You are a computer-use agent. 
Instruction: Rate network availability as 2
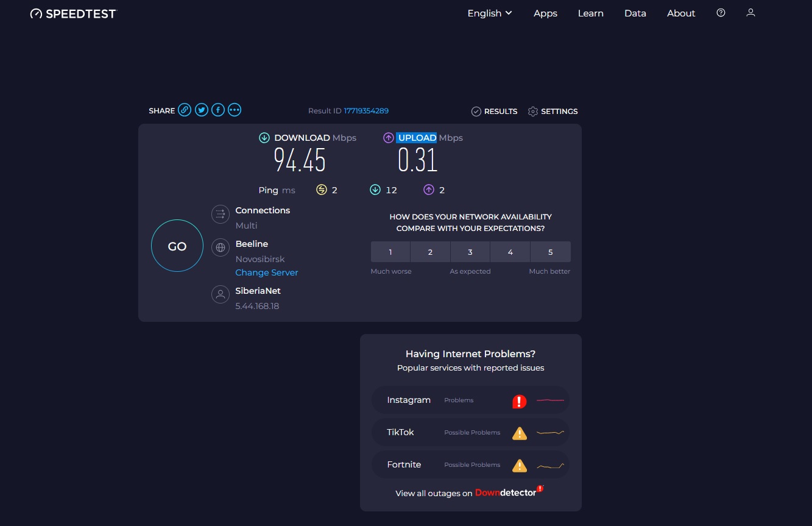(430, 252)
